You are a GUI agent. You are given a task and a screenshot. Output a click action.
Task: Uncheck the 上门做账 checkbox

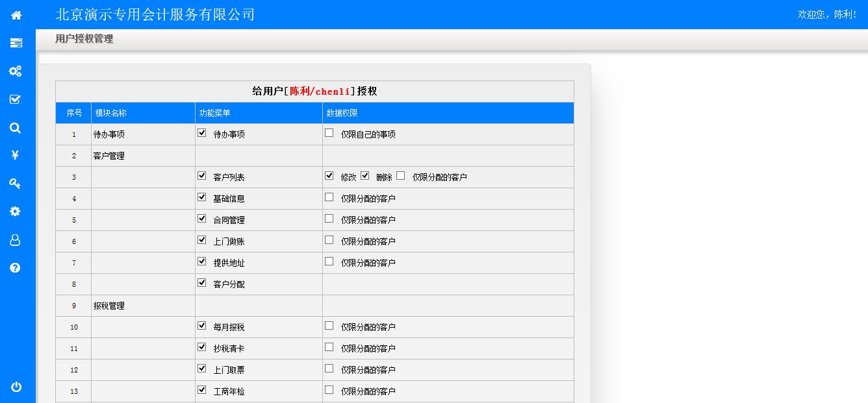click(202, 240)
